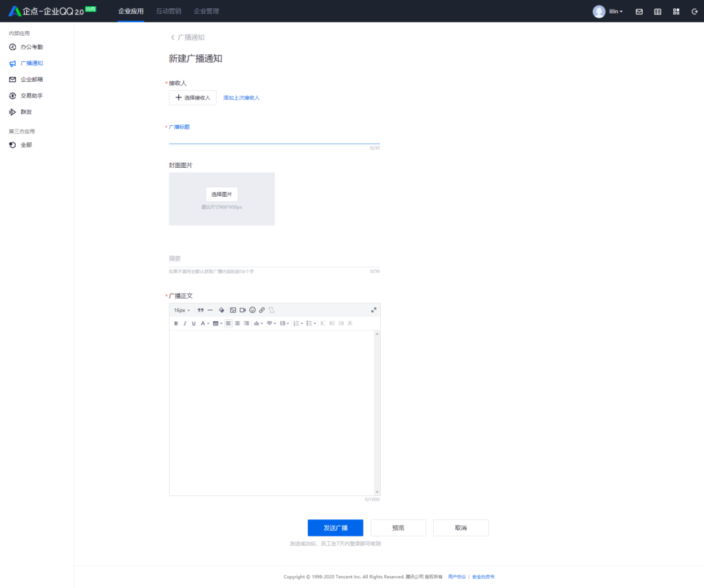Insert a hyperlink with the link icon
This screenshot has height=588, width=704.
pos(262,310)
